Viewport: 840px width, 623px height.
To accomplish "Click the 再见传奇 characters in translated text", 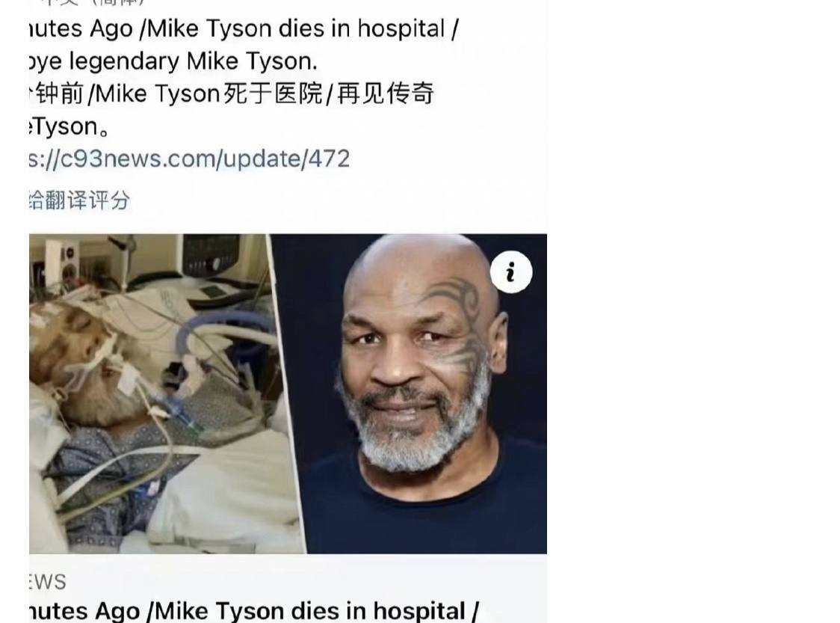I will [385, 93].
